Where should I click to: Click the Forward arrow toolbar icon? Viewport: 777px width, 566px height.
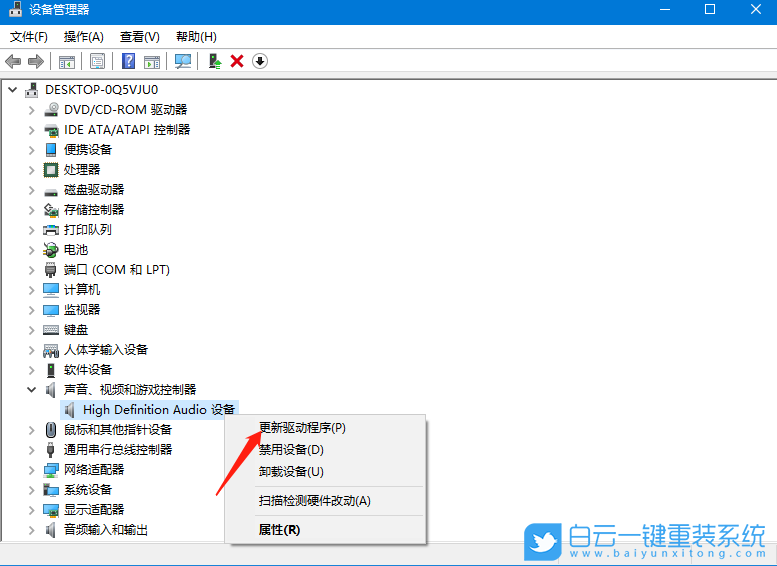tap(36, 61)
